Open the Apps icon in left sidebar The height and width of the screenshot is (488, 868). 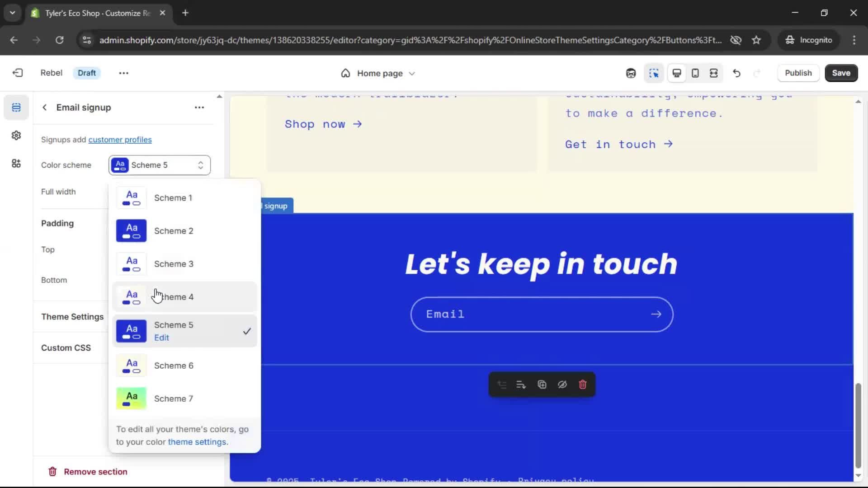click(16, 163)
